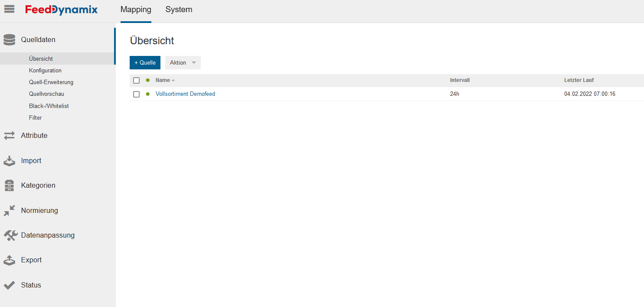The image size is (644, 307).
Task: Click the Attribute arrows icon
Action: 9,136
